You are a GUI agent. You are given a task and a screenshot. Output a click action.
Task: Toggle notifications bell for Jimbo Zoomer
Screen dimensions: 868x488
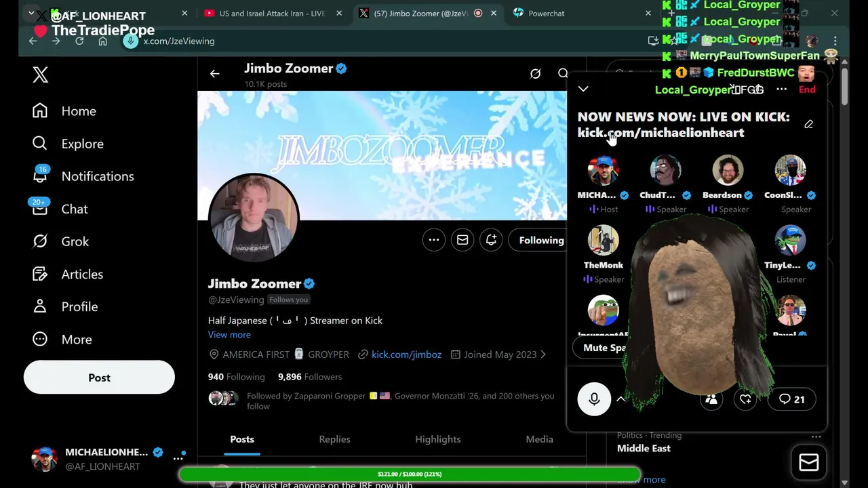pos(491,240)
